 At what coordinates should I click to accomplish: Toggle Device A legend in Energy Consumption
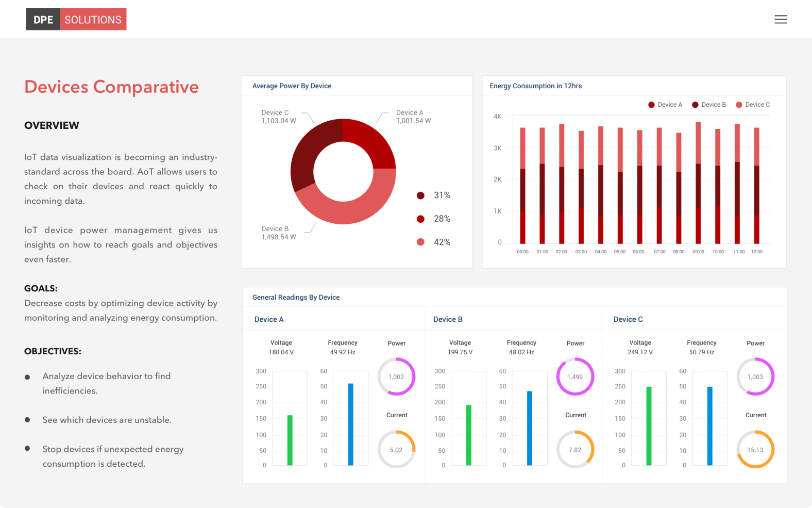(x=665, y=105)
